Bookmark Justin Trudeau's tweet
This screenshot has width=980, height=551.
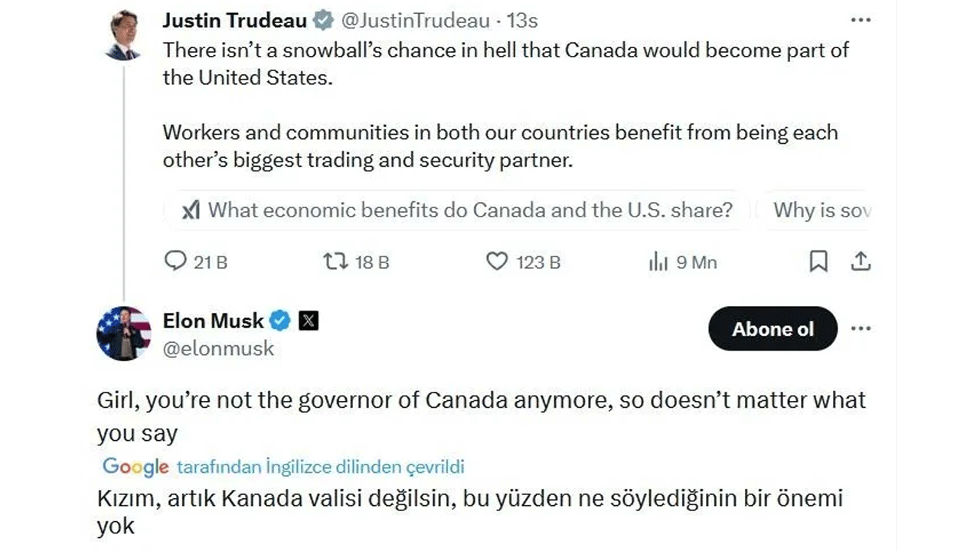point(819,262)
